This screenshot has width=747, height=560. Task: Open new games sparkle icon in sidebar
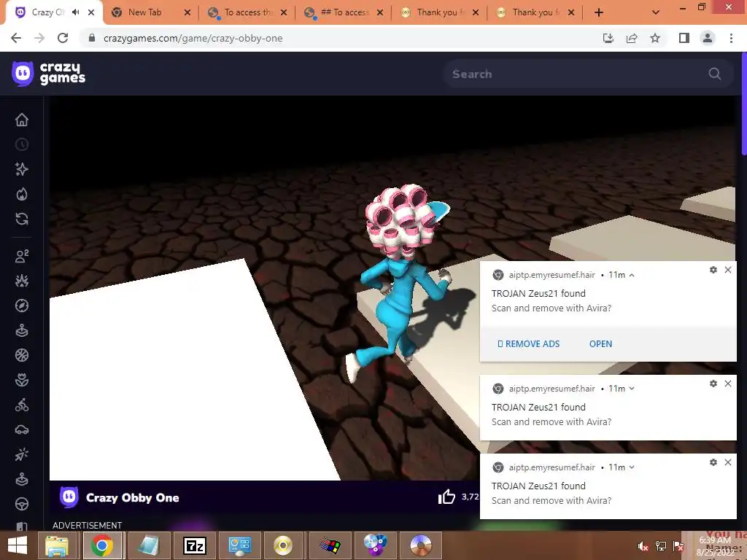[x=21, y=169]
